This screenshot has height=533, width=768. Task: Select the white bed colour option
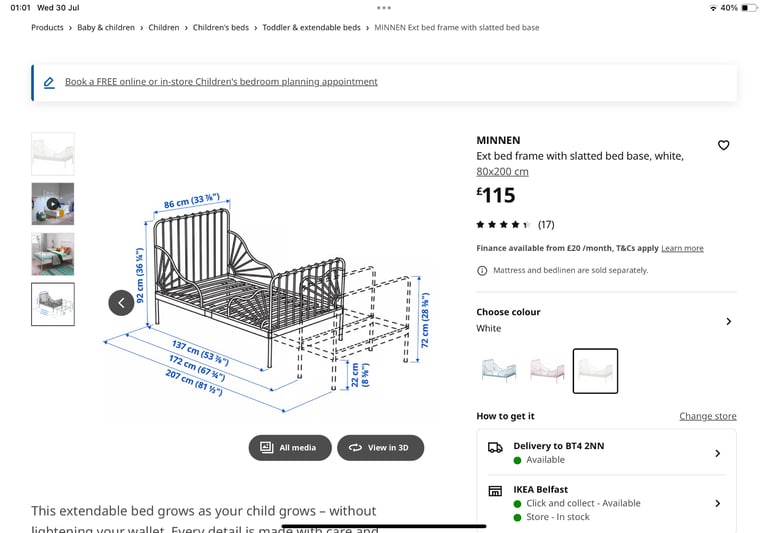click(595, 371)
